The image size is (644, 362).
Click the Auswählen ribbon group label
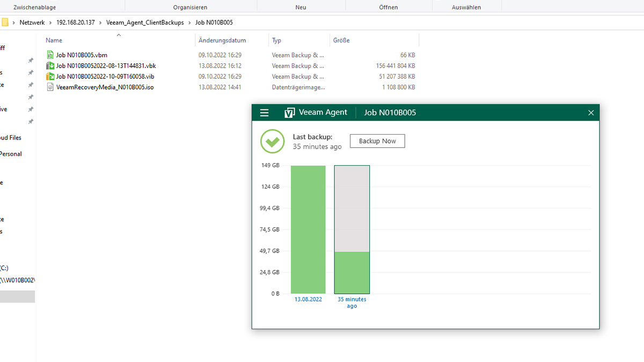pos(466,8)
